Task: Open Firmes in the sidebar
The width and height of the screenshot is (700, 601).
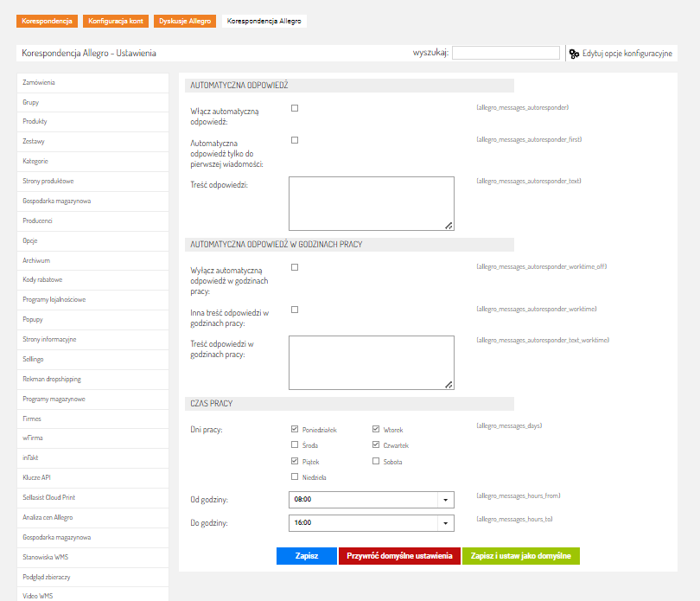Action: point(92,419)
